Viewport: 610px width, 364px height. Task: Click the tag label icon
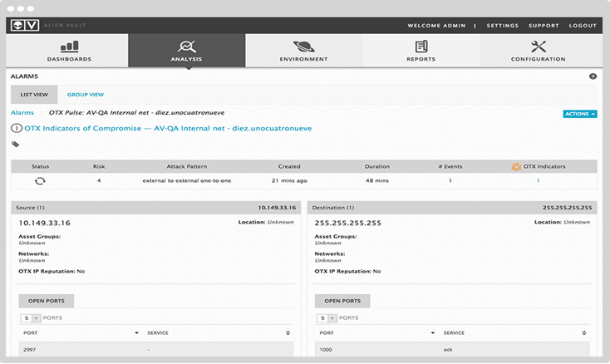(16, 145)
